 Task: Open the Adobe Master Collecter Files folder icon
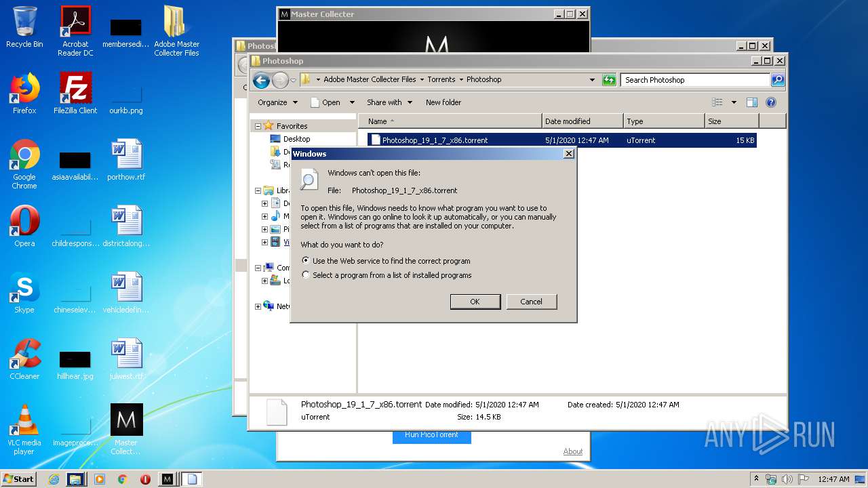(176, 31)
